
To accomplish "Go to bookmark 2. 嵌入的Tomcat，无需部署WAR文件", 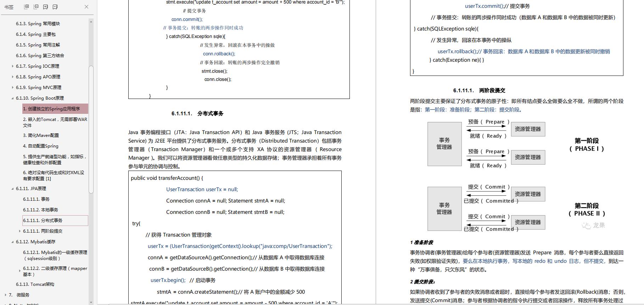I will pyautogui.click(x=55, y=122).
